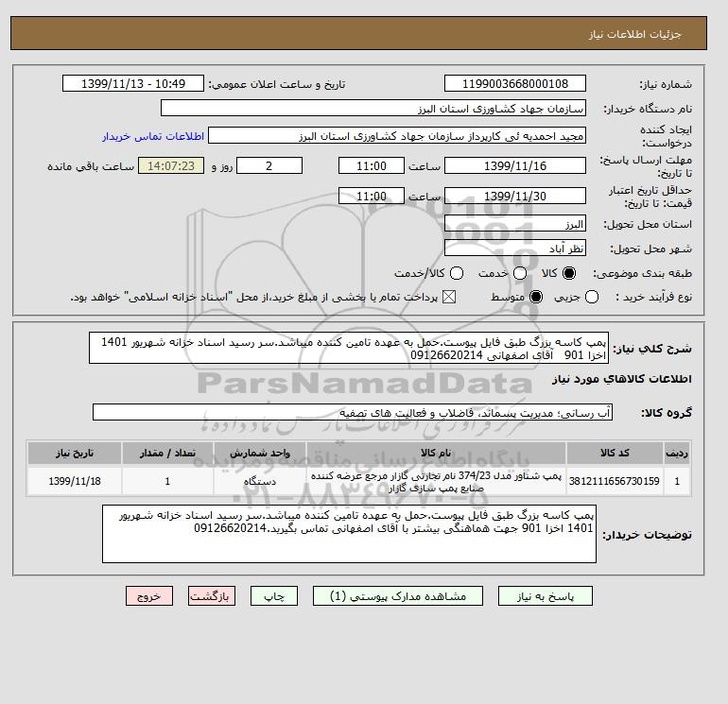Select the خدمت radio button
Screen dimensions: 728x704
click(520, 273)
